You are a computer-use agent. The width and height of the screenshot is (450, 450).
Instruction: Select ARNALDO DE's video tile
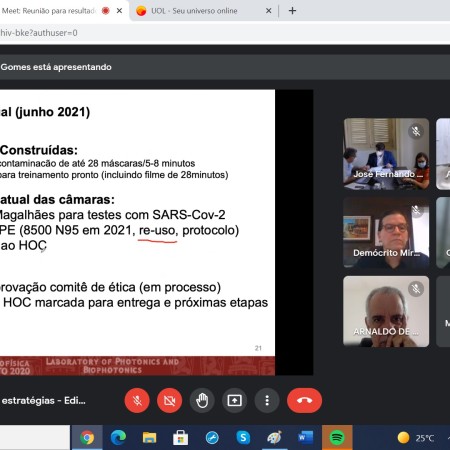tap(386, 311)
